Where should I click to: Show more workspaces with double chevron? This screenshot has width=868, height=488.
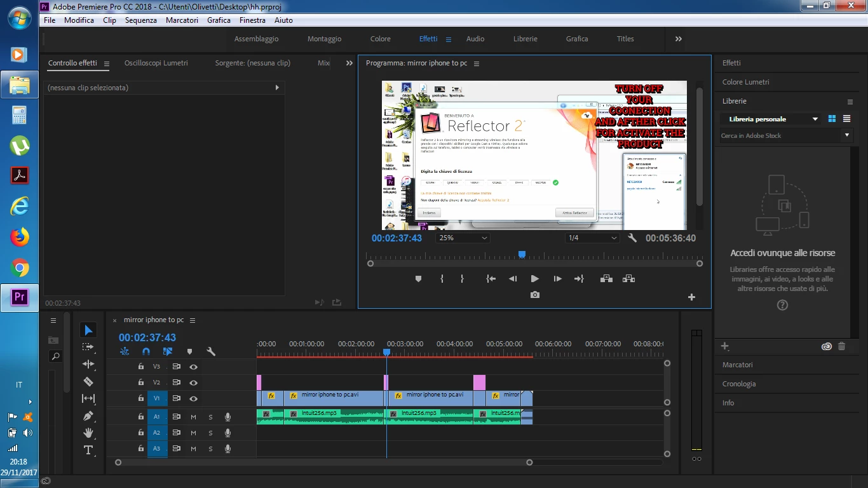click(679, 39)
